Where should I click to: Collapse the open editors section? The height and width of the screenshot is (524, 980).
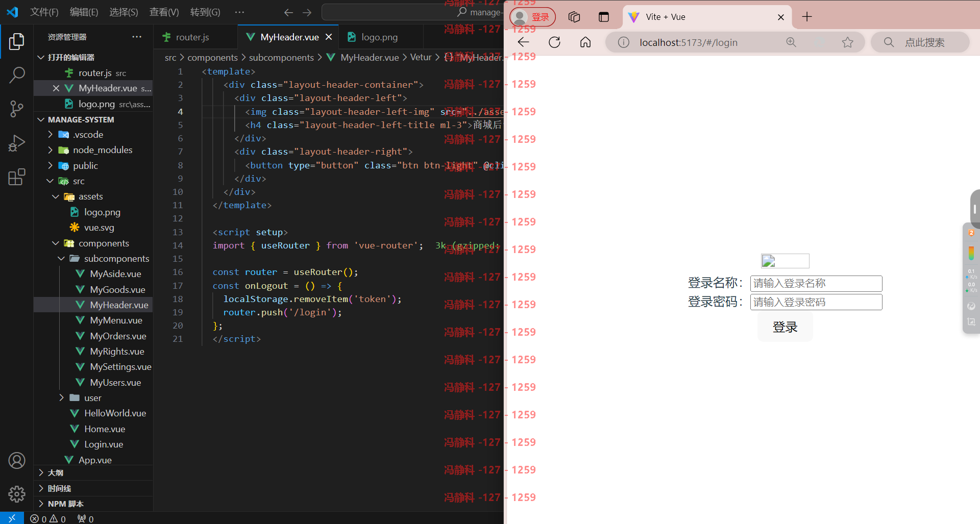(x=41, y=57)
